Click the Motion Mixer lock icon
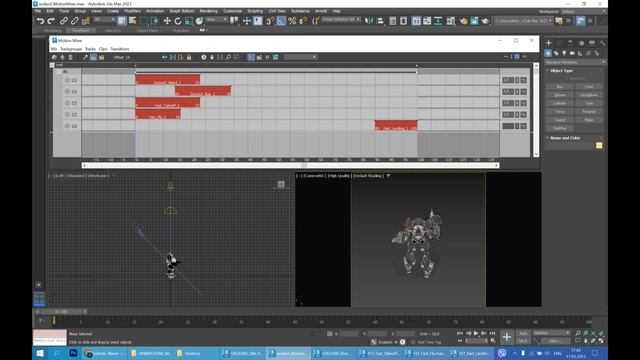 tap(189, 58)
